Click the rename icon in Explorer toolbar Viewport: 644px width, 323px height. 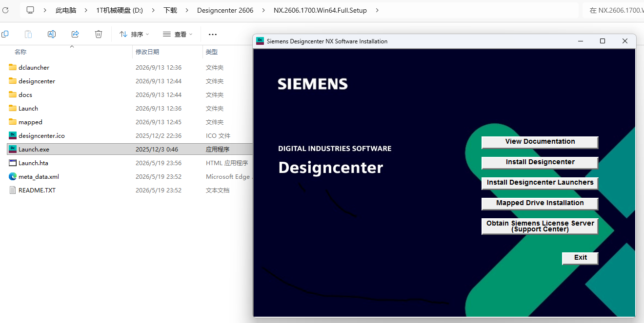[x=52, y=34]
